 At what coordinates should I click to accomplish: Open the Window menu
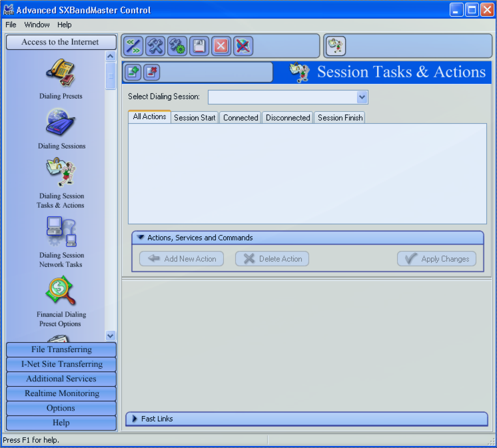coord(37,25)
